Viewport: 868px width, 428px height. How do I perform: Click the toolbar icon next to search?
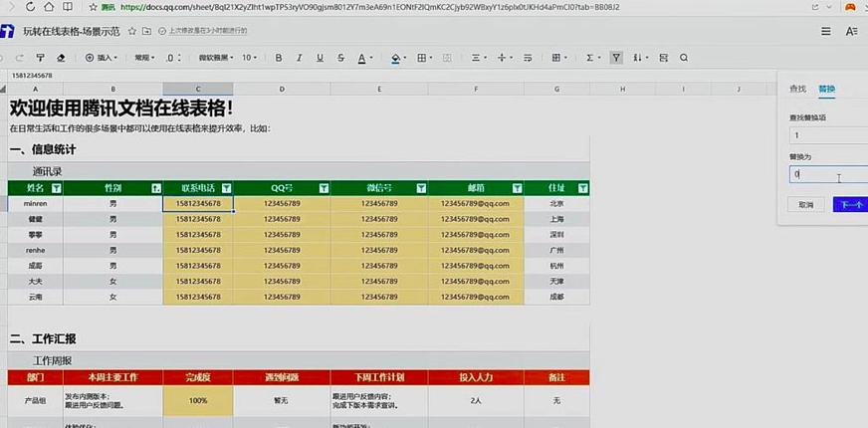pyautogui.click(x=663, y=58)
